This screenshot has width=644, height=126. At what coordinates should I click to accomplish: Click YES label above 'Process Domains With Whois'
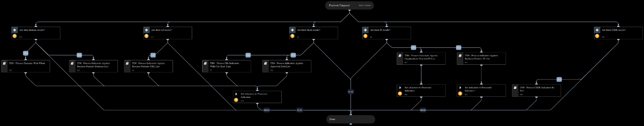pyautogui.click(x=26, y=53)
